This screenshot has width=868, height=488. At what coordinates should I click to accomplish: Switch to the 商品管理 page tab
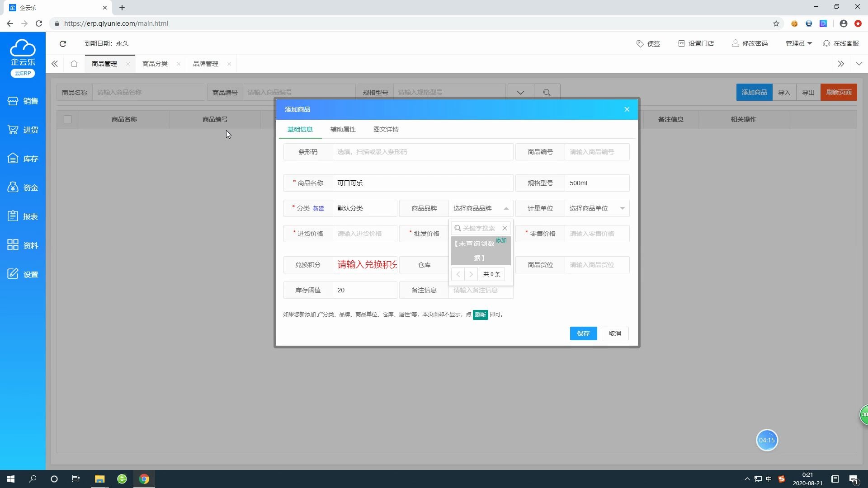[104, 64]
